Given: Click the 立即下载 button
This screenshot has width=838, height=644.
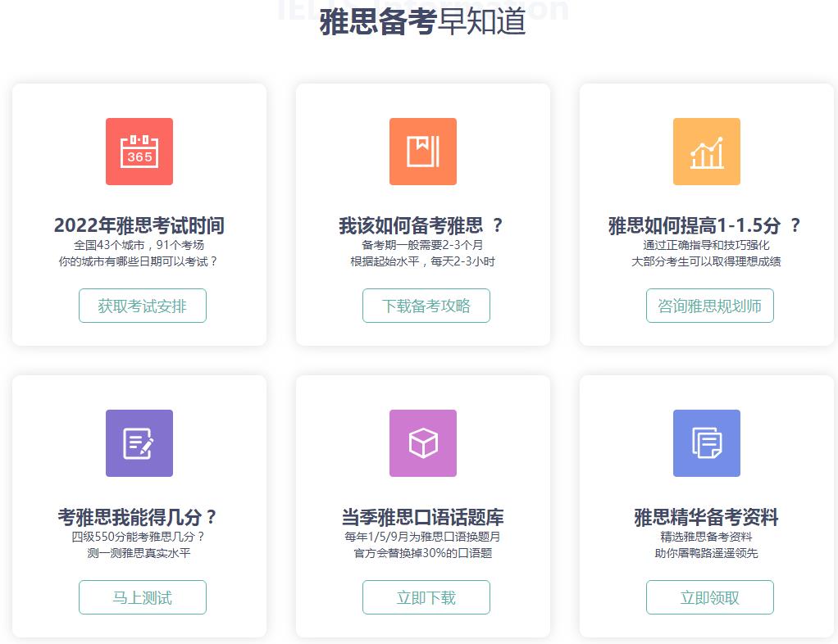Looking at the screenshot, I should click(426, 596).
